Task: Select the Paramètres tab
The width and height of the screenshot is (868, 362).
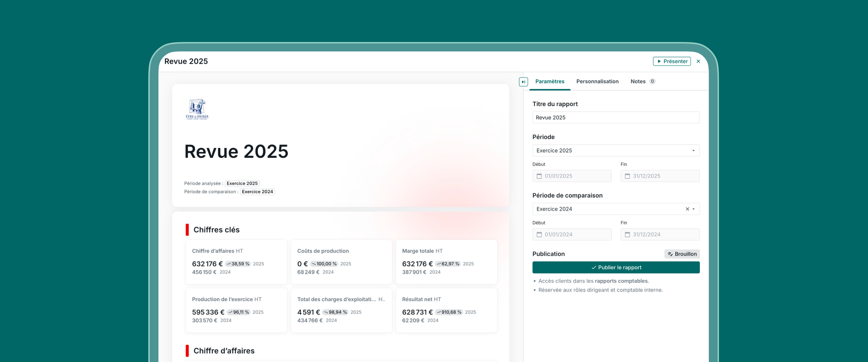Action: pos(550,81)
